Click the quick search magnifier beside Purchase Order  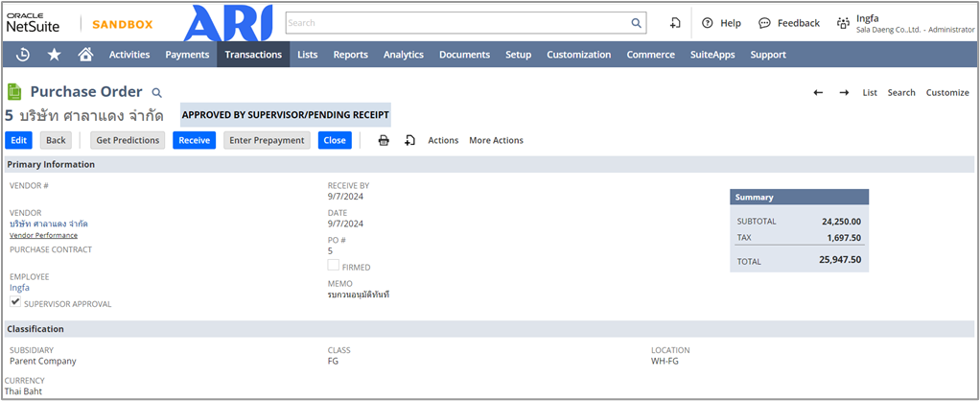[157, 93]
